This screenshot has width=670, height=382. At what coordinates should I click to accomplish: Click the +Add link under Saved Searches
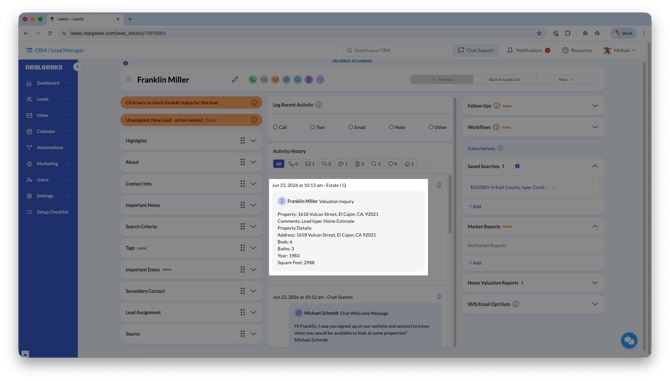475,206
